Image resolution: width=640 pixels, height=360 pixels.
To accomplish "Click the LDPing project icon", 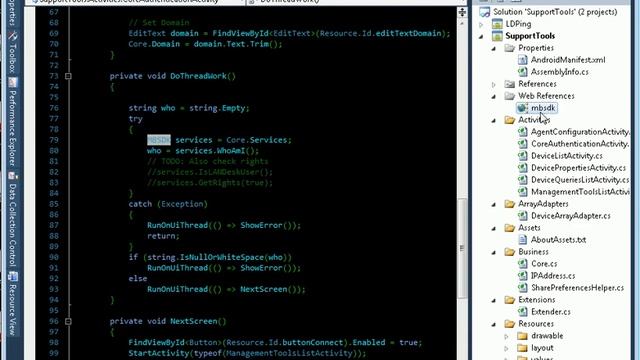I will tap(497, 24).
